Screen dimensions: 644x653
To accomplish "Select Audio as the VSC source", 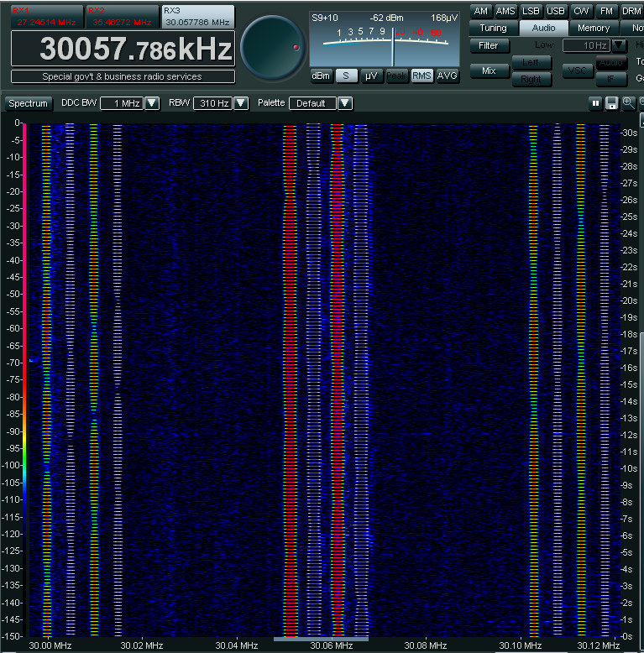I will 610,62.
